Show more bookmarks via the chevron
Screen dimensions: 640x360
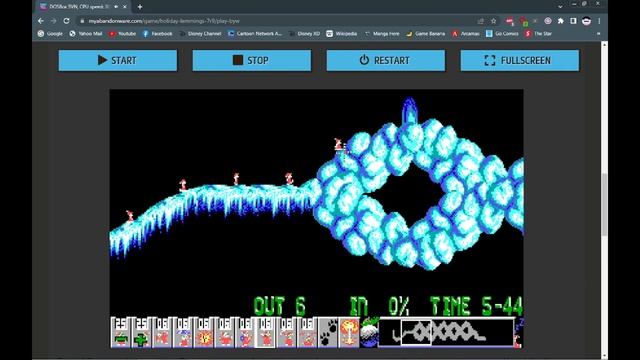[x=598, y=33]
